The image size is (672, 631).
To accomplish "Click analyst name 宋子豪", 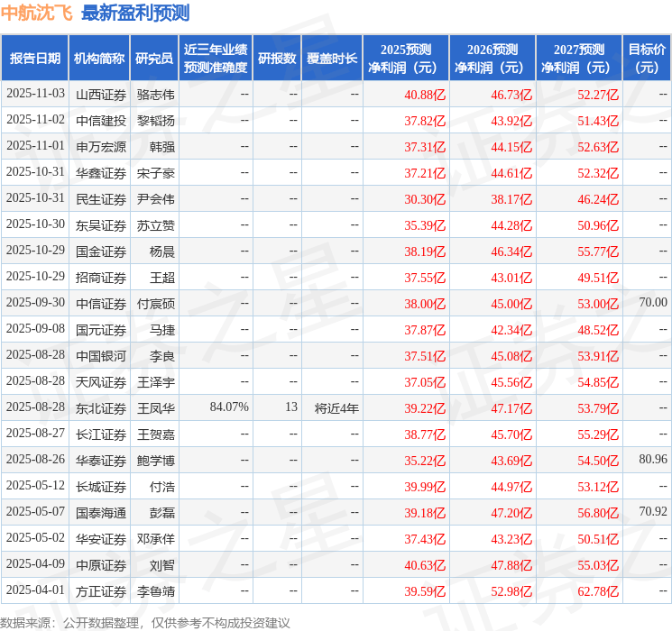I will pos(155,173).
